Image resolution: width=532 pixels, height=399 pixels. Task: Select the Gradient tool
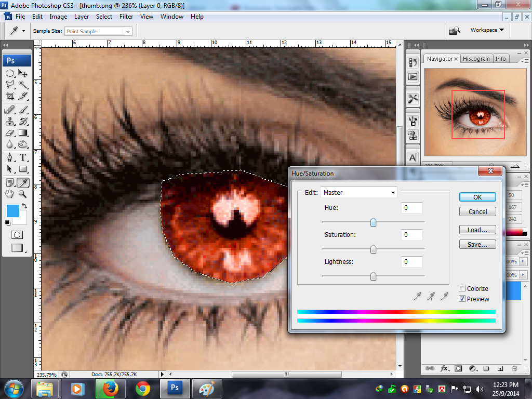(x=23, y=132)
